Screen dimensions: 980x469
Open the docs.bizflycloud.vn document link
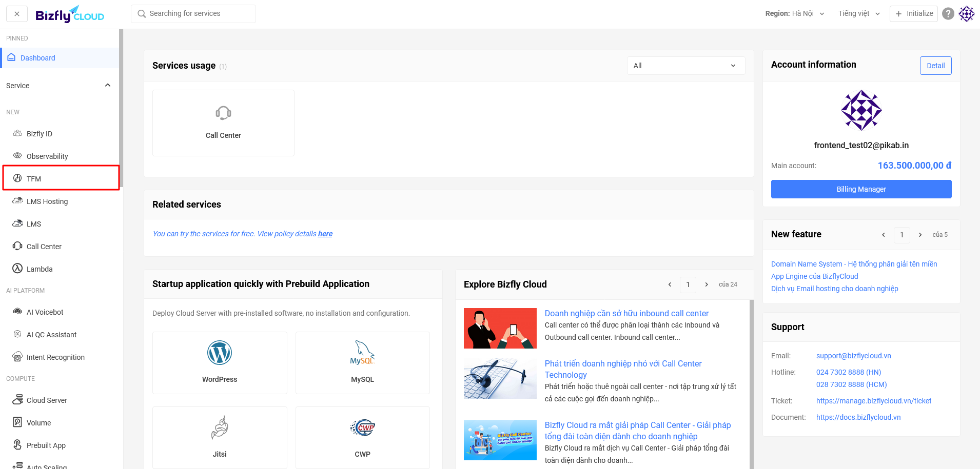[858, 417]
